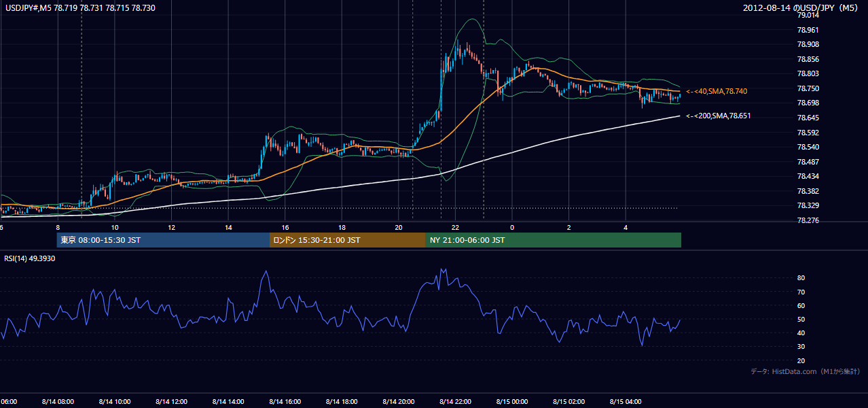Click the 8/15 02:00 time label
868x408 pixels.
coord(568,402)
